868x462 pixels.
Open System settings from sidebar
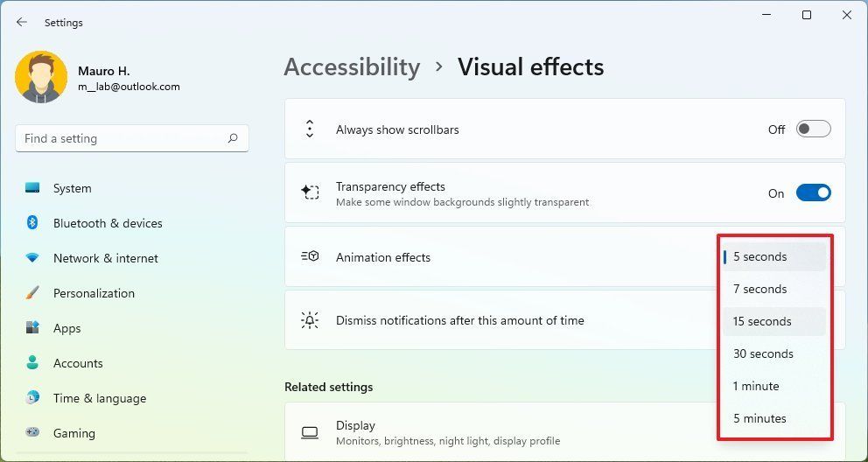pyautogui.click(x=72, y=188)
